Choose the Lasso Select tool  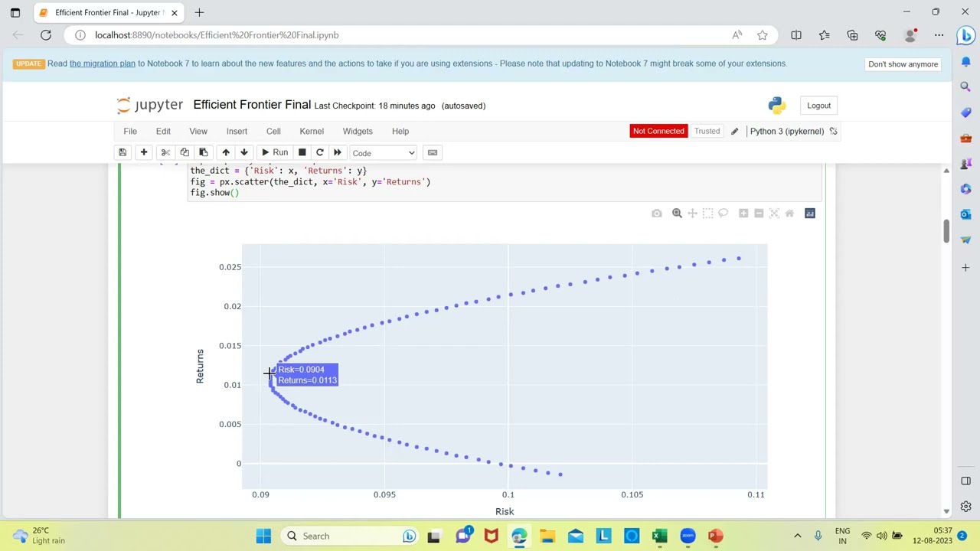[723, 214]
